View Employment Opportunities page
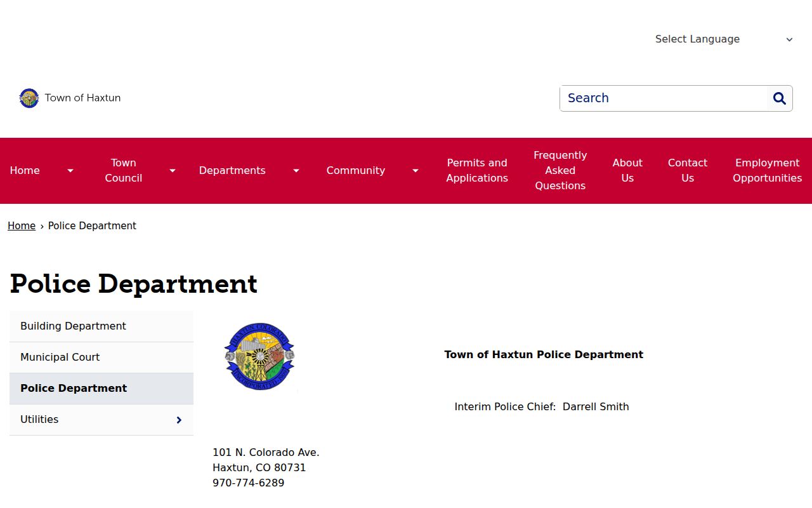 click(x=768, y=171)
